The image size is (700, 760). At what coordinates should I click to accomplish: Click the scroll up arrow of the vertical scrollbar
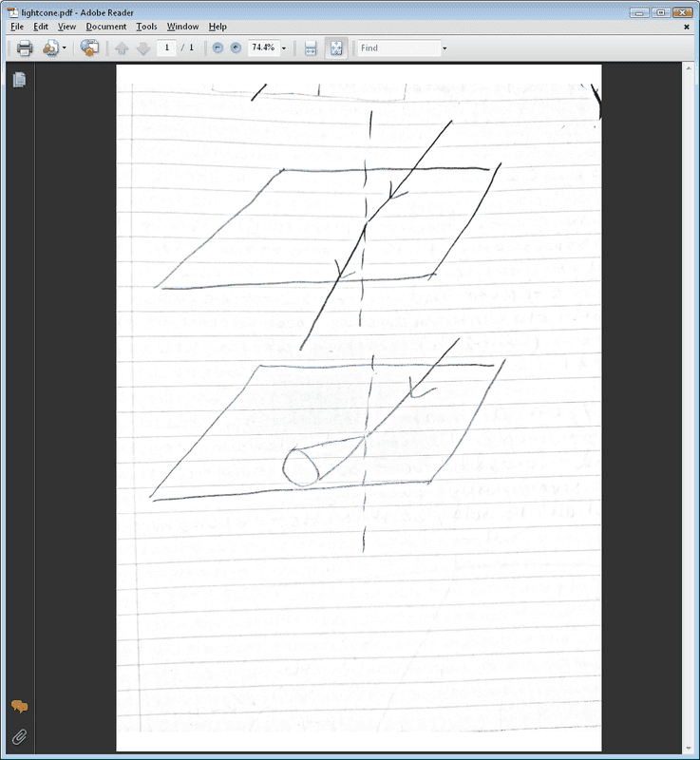pyautogui.click(x=689, y=69)
